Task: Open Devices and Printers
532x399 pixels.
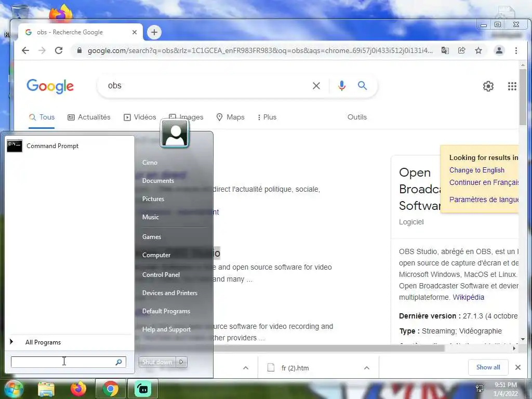Action: pos(170,293)
